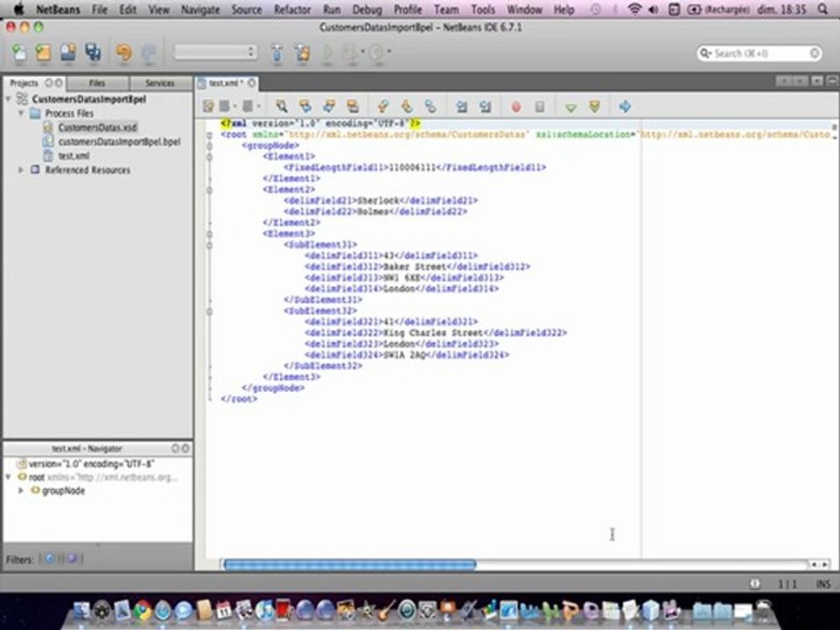Click the Profile Project toolbar icon
The width and height of the screenshot is (840, 630).
tap(376, 53)
